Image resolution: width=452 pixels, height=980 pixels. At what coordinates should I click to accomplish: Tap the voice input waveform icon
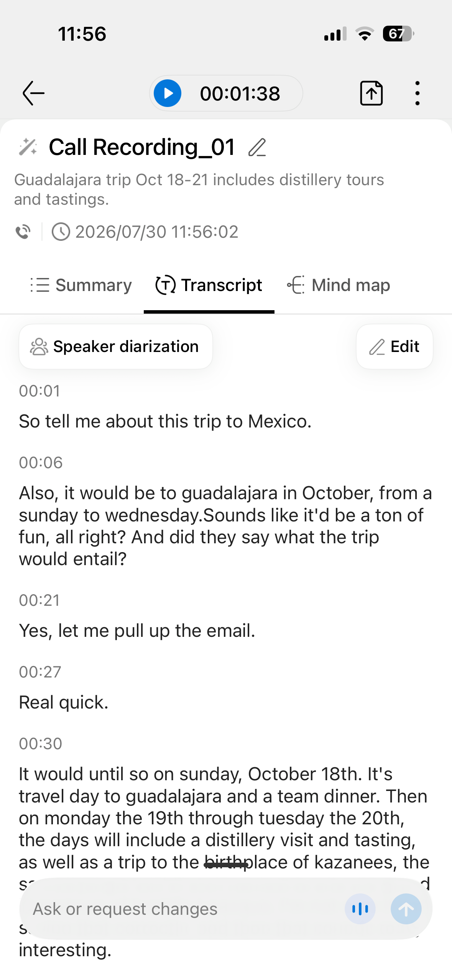tap(360, 909)
